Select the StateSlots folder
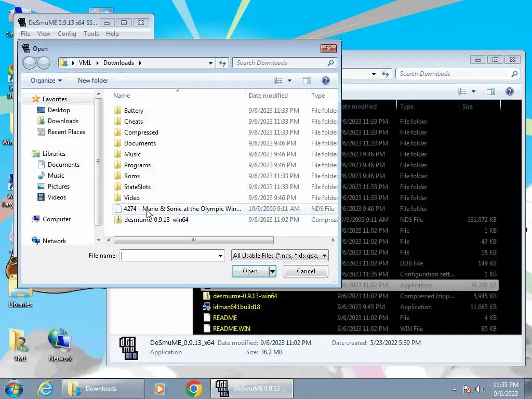532x399 pixels. 137,187
